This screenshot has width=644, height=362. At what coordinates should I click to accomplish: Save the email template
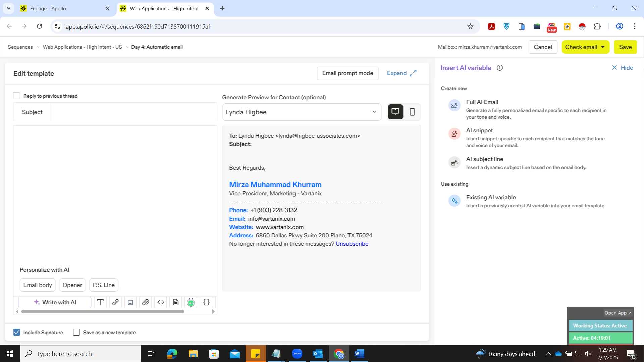[625, 47]
